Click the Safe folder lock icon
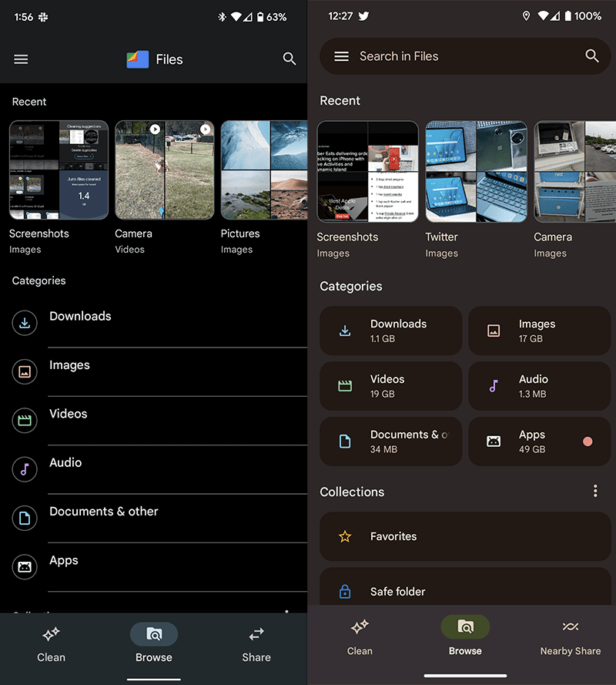 (x=345, y=592)
